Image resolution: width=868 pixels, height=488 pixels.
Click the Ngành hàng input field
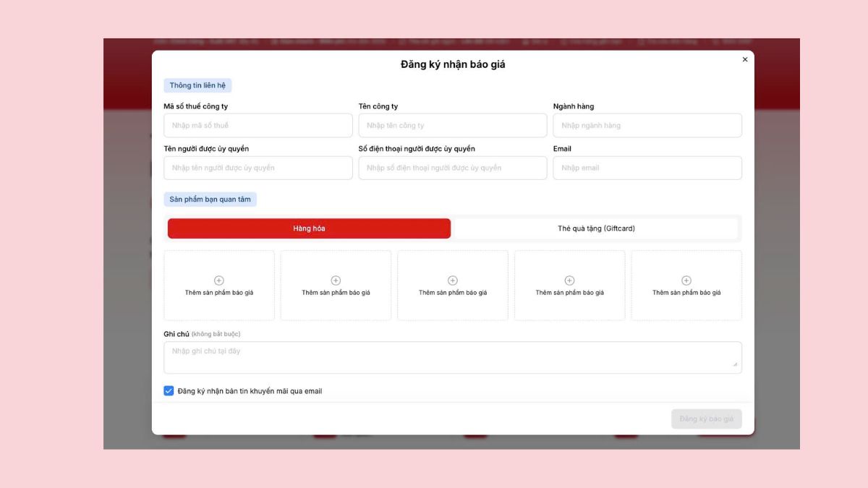pyautogui.click(x=647, y=125)
